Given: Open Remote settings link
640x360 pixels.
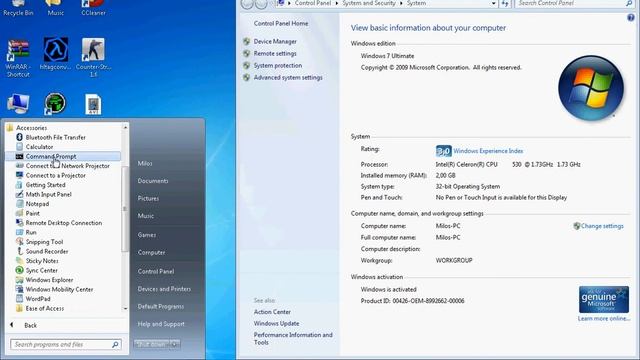Looking at the screenshot, I should [x=275, y=53].
